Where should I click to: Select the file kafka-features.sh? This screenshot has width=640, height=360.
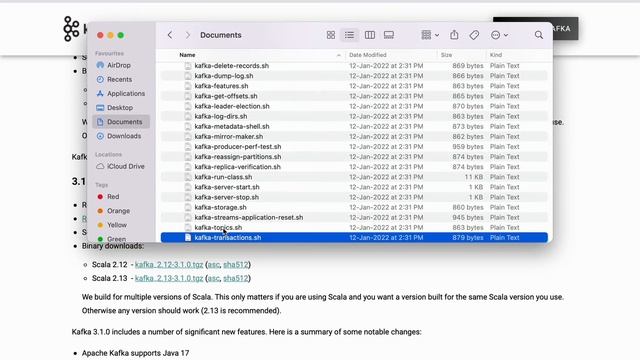pos(221,86)
